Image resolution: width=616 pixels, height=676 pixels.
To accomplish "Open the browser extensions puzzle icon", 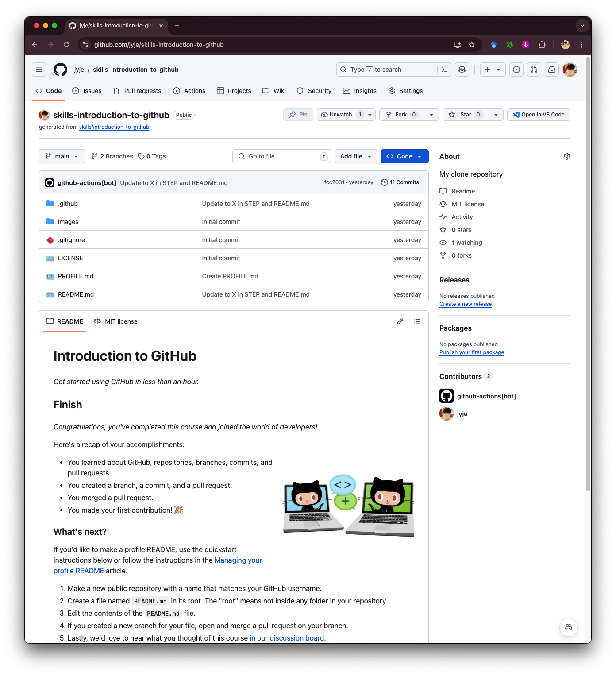I will coord(542,45).
